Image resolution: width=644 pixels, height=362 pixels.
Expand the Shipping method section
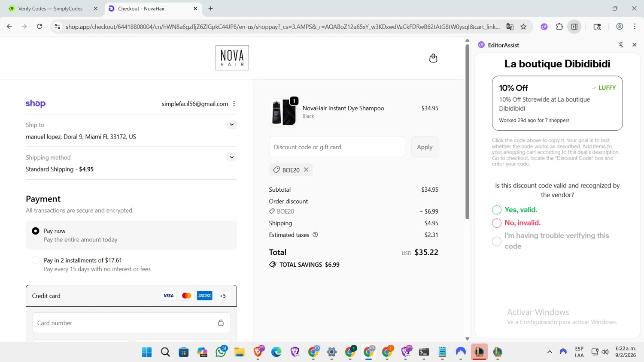pyautogui.click(x=232, y=157)
